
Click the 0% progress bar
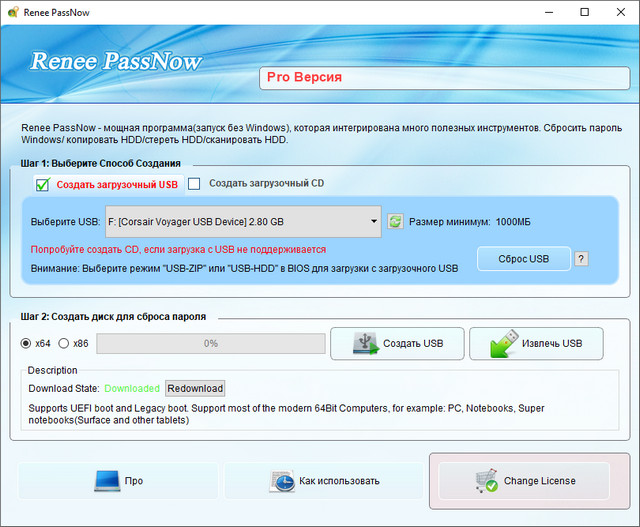click(x=210, y=344)
